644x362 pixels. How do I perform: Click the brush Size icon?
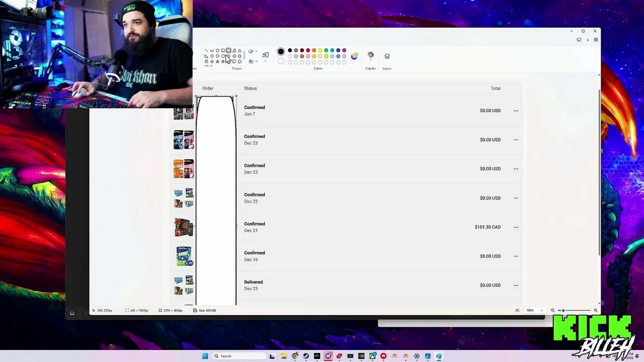(x=265, y=54)
